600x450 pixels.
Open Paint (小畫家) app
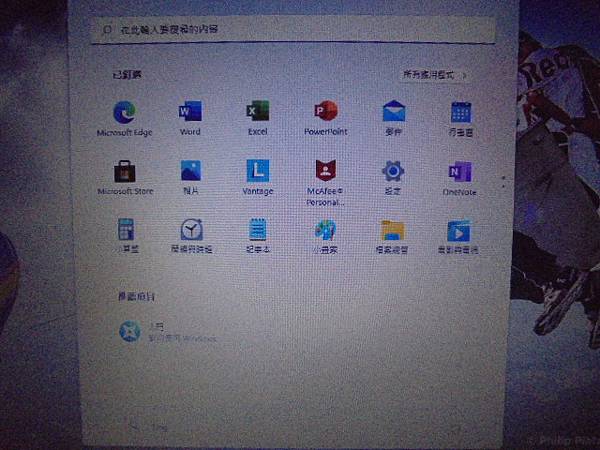point(325,236)
